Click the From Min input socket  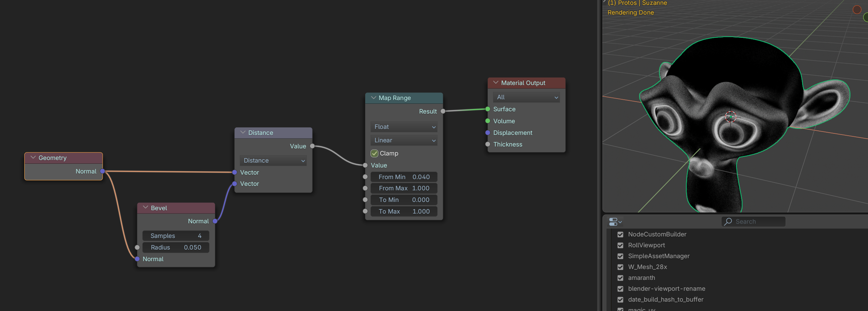365,177
